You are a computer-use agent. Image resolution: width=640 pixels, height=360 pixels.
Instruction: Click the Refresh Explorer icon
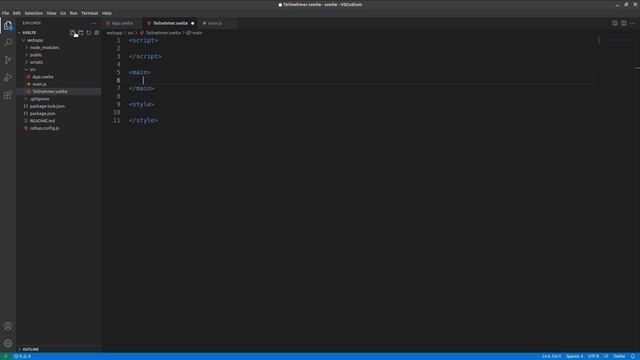[89, 33]
